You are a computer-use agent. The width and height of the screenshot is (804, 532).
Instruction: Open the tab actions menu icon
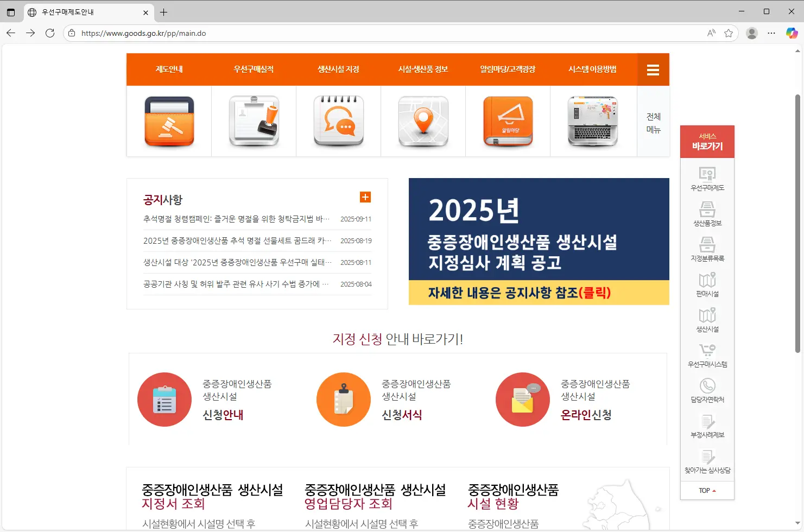click(x=11, y=12)
